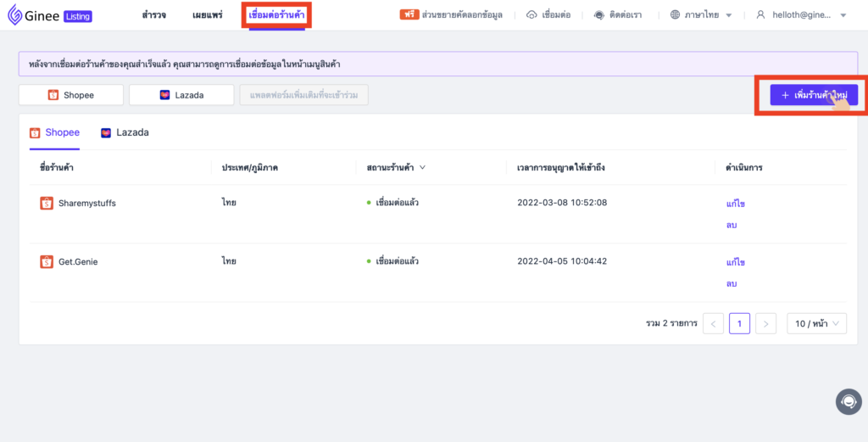Image resolution: width=868 pixels, height=442 pixels.
Task: Open ส่วนขยายคัดลอกข้อมูล link
Action: click(x=462, y=15)
